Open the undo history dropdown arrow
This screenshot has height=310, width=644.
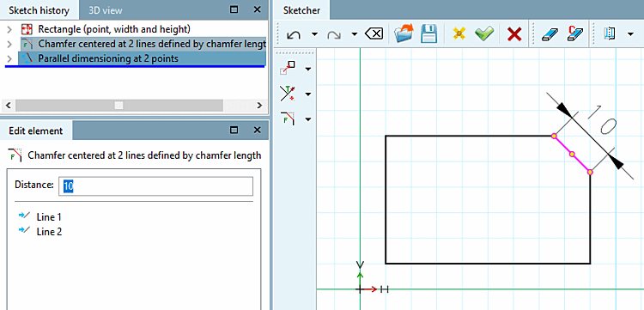tap(314, 34)
